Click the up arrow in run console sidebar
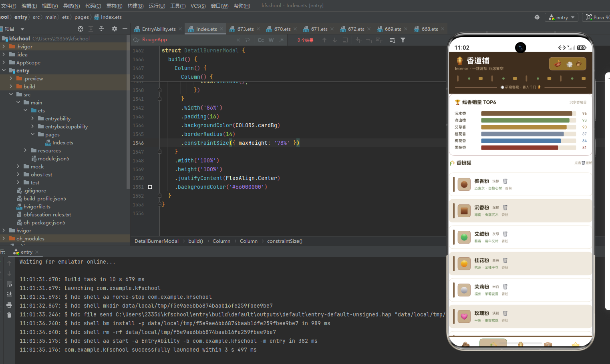 point(9,263)
